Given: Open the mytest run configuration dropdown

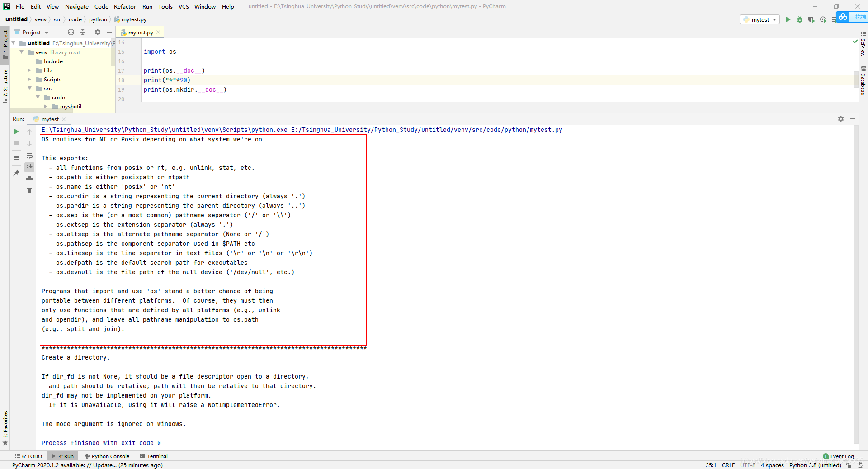Looking at the screenshot, I should [x=760, y=19].
